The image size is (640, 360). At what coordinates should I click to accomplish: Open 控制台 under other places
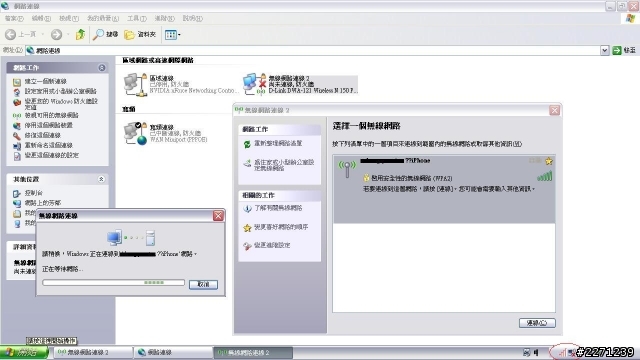coord(33,193)
